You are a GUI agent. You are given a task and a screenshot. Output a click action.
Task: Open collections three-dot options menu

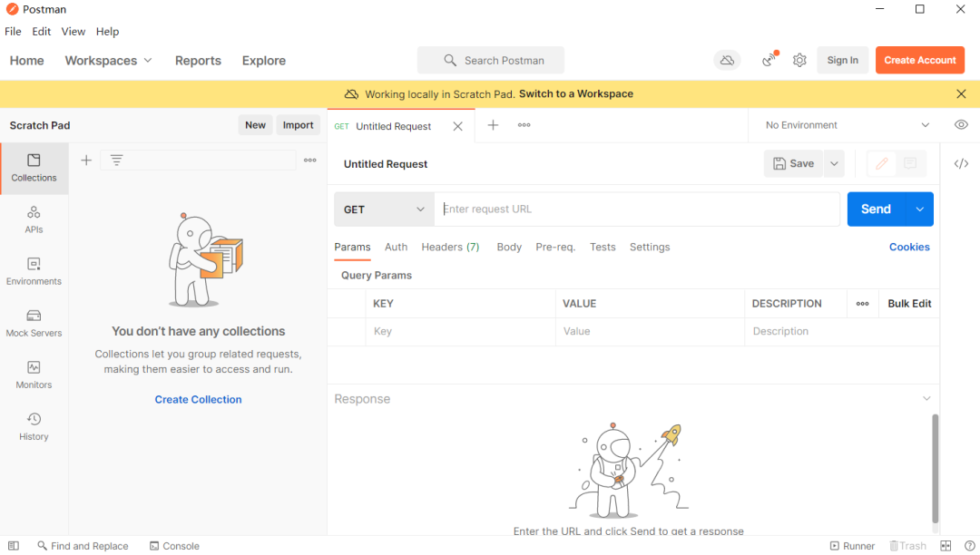click(x=310, y=161)
